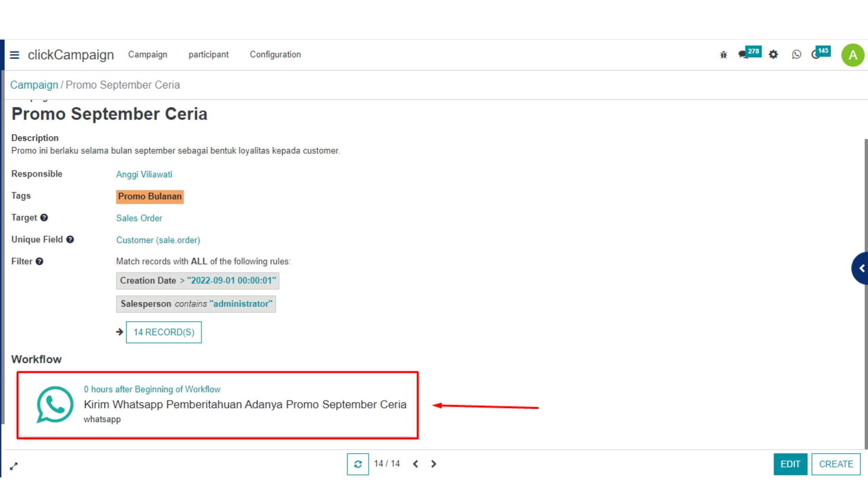Click the 14 RECORD(S) button
The width and height of the screenshot is (868, 488).
[164, 332]
